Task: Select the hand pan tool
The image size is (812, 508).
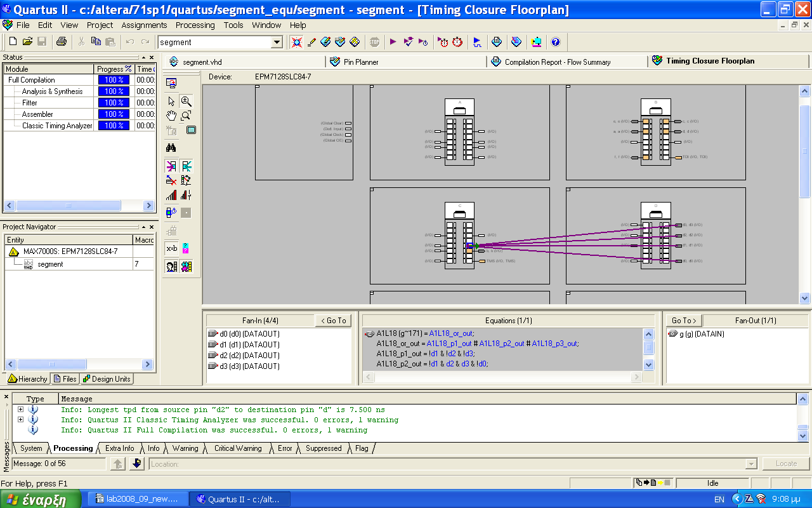Action: point(171,116)
